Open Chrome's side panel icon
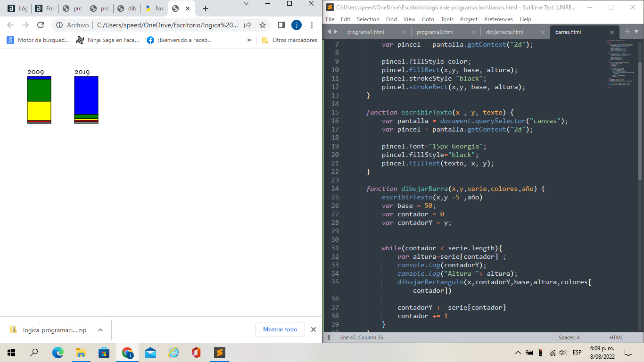Image resolution: width=644 pixels, height=362 pixels. point(281,25)
